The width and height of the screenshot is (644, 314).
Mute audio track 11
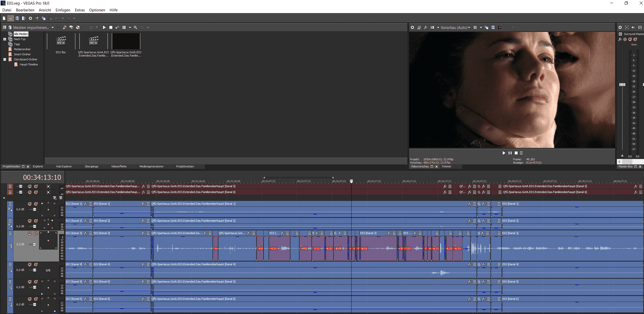click(x=30, y=264)
